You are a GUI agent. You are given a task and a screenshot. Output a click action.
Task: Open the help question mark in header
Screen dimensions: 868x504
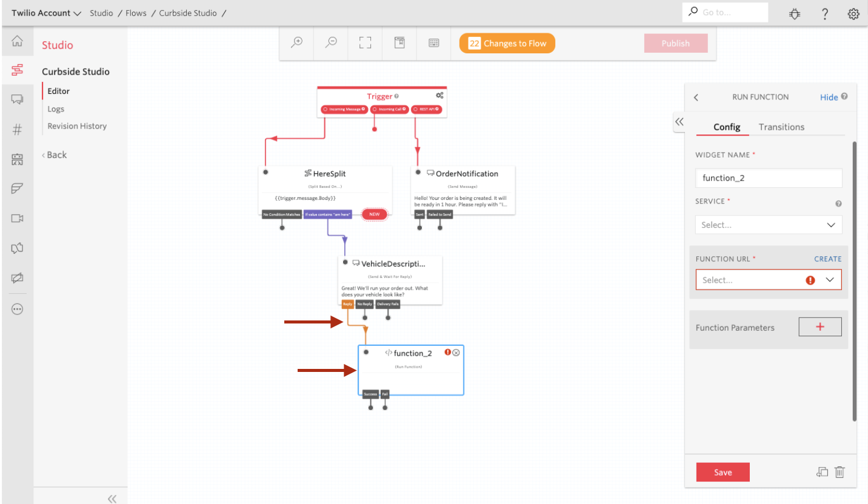[x=825, y=13]
